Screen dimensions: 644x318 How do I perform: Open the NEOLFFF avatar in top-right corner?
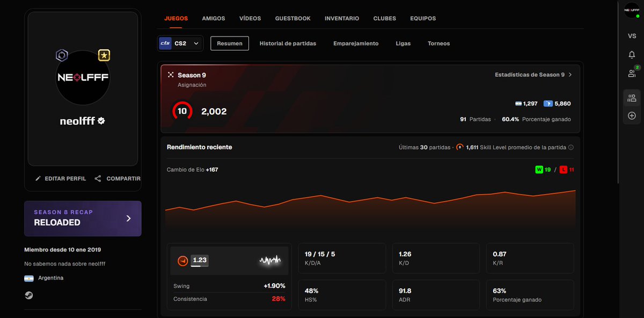pyautogui.click(x=632, y=10)
